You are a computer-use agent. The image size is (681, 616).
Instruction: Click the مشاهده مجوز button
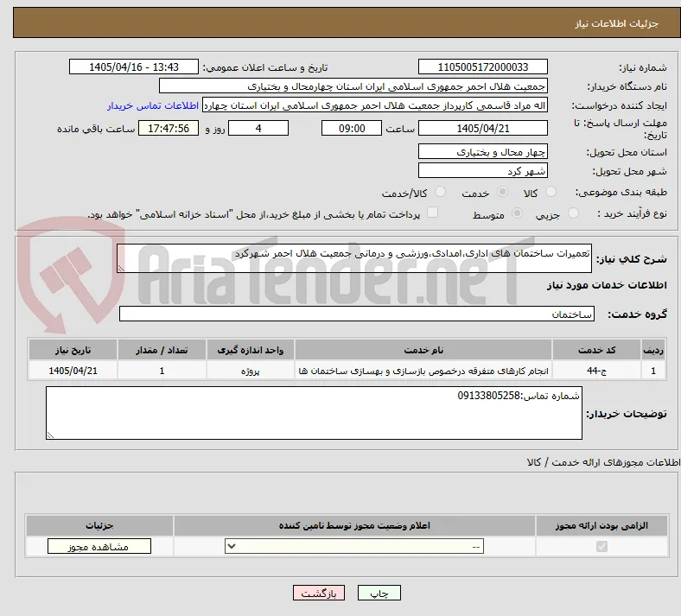pyautogui.click(x=99, y=547)
